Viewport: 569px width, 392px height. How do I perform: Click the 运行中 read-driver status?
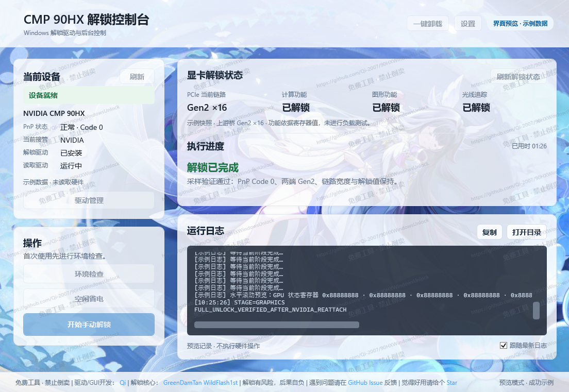click(x=71, y=166)
